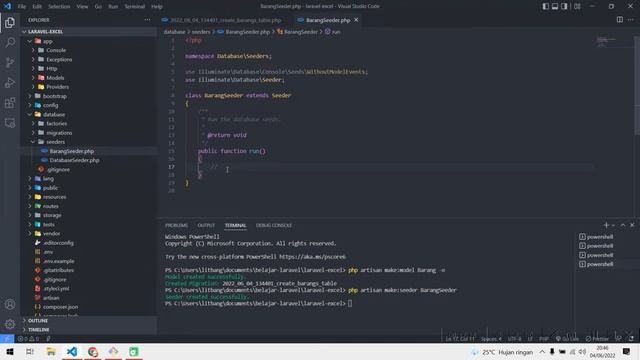Open the .env file
The image size is (640, 360).
tap(89, 252)
